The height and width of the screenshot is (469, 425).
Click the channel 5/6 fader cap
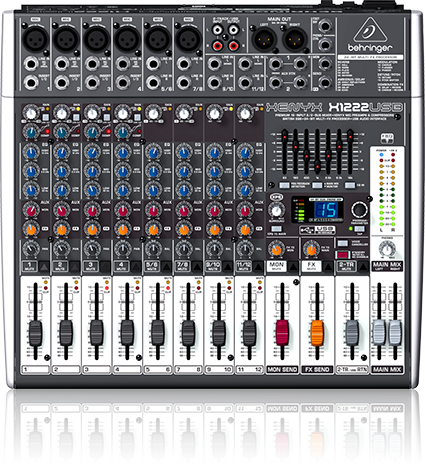158,333
